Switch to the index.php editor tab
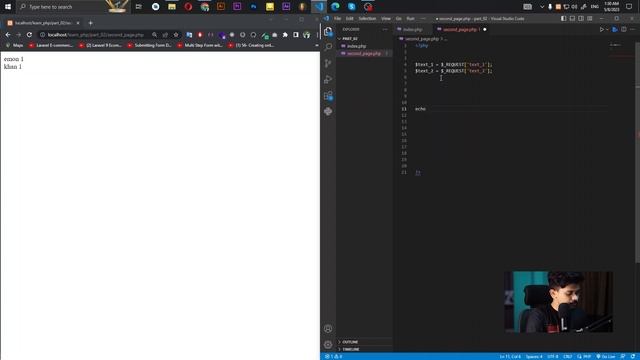The height and width of the screenshot is (360, 640). coord(412,29)
